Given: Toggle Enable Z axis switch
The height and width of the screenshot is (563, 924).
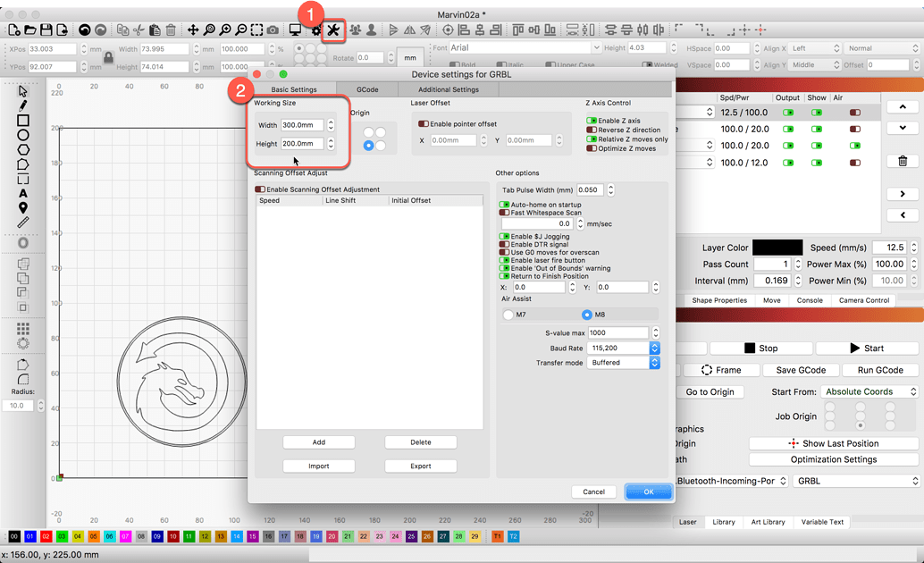Looking at the screenshot, I should point(591,121).
